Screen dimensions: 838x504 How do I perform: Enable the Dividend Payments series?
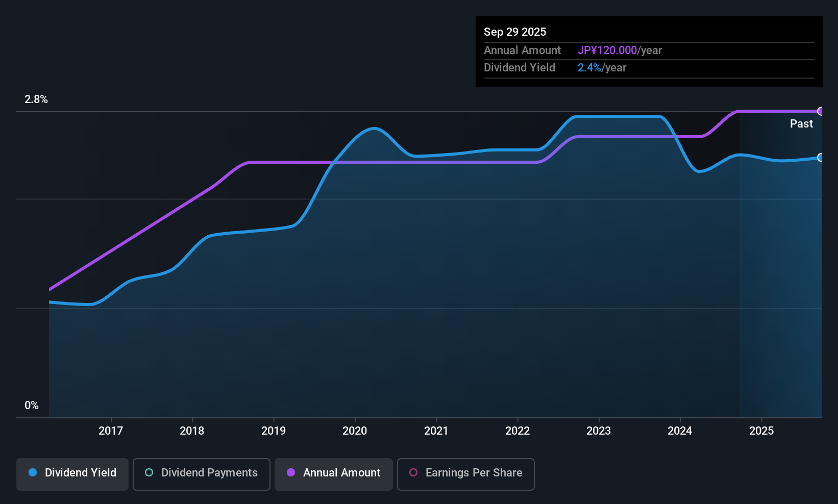202,474
